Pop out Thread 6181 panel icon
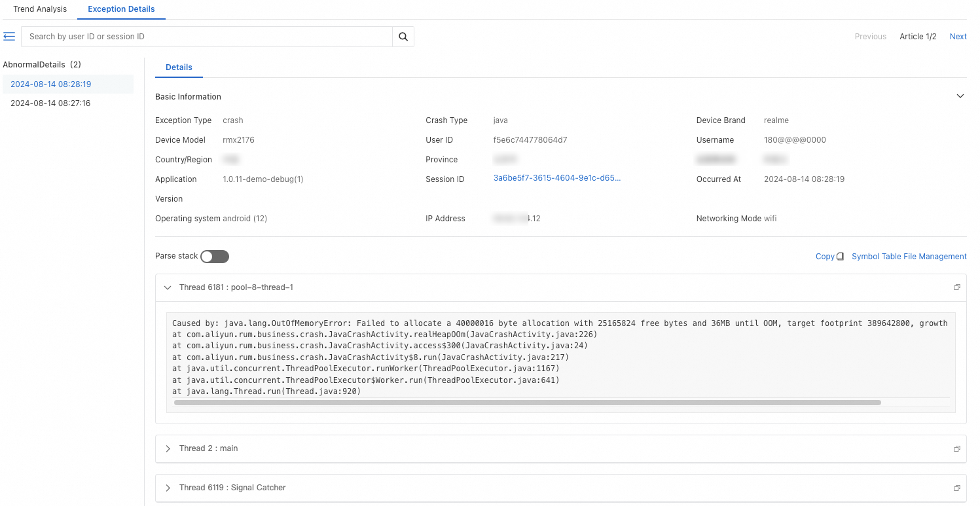The image size is (980, 506). 957,287
